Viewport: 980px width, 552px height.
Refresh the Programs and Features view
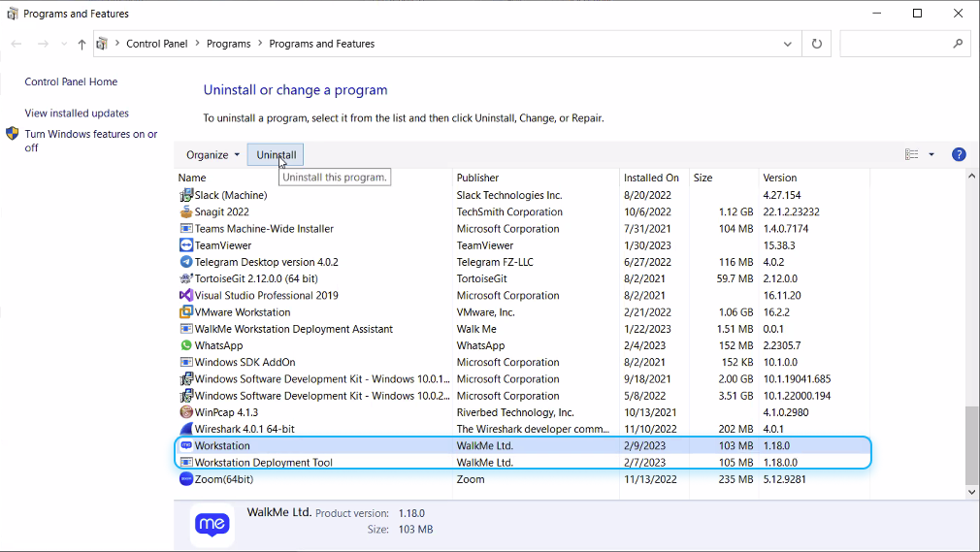817,44
